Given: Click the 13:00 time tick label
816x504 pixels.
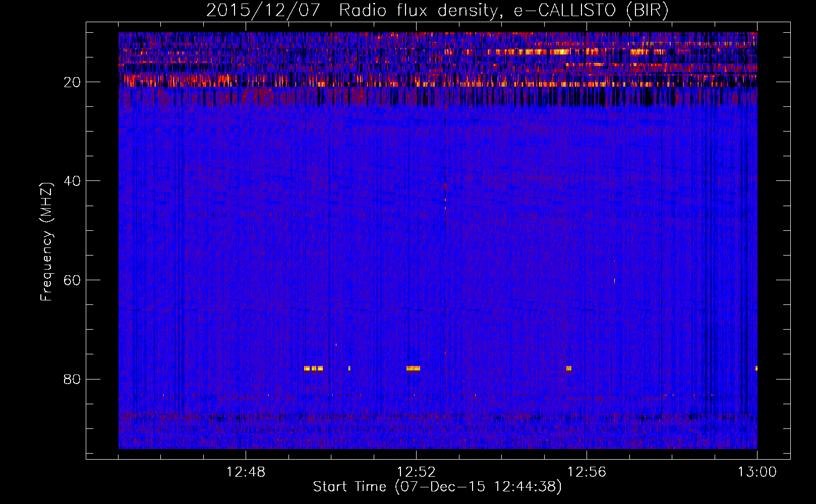Looking at the screenshot, I should tap(757, 472).
